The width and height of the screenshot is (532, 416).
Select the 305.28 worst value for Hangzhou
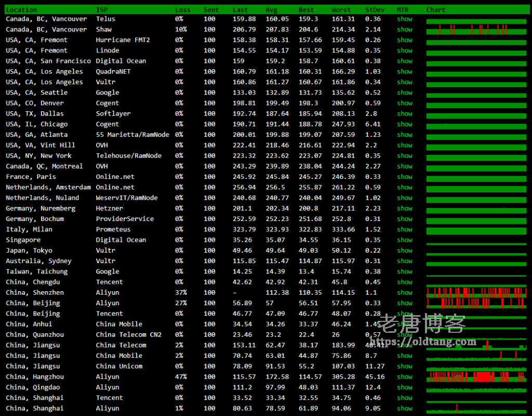tap(343, 377)
